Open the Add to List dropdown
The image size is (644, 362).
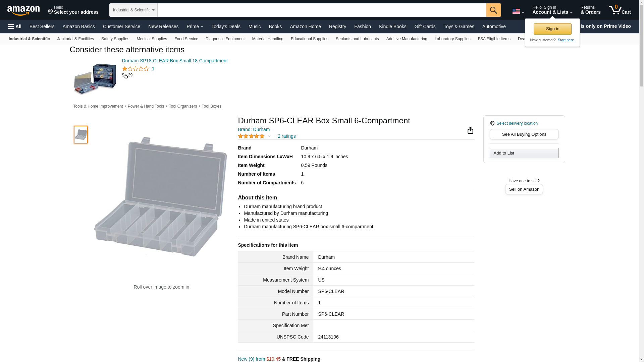[524, 153]
